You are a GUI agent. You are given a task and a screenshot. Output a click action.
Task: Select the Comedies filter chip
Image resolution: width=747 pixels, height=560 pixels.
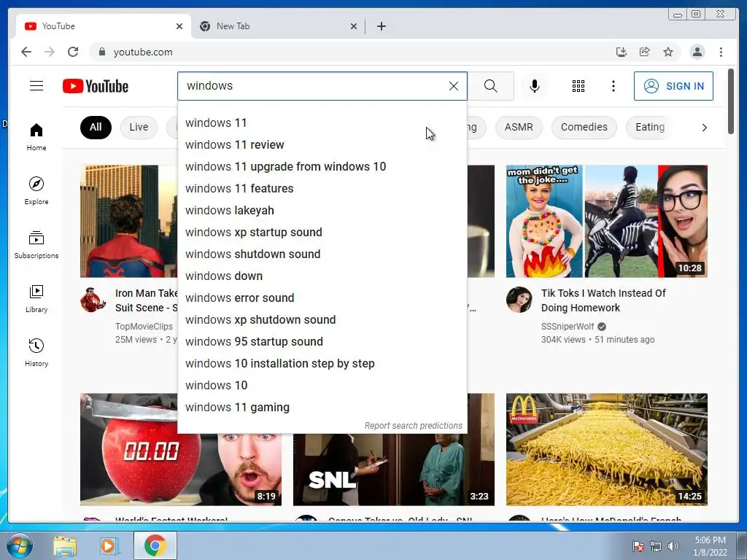(584, 127)
